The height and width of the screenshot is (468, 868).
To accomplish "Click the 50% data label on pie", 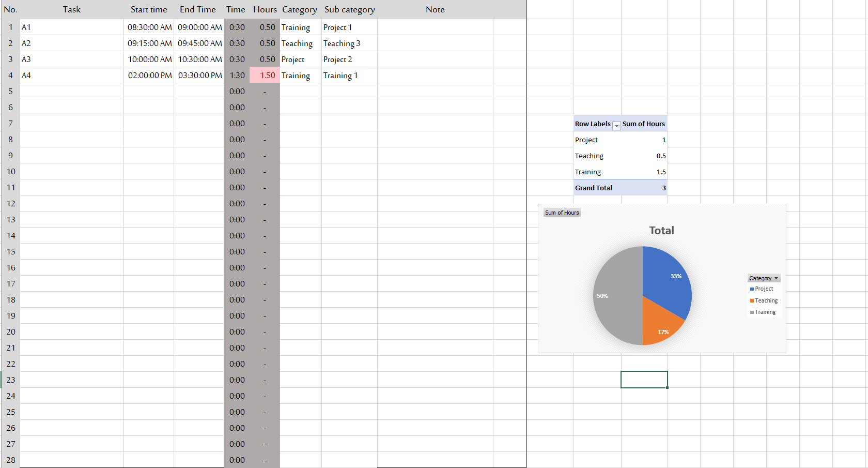I will tap(602, 296).
